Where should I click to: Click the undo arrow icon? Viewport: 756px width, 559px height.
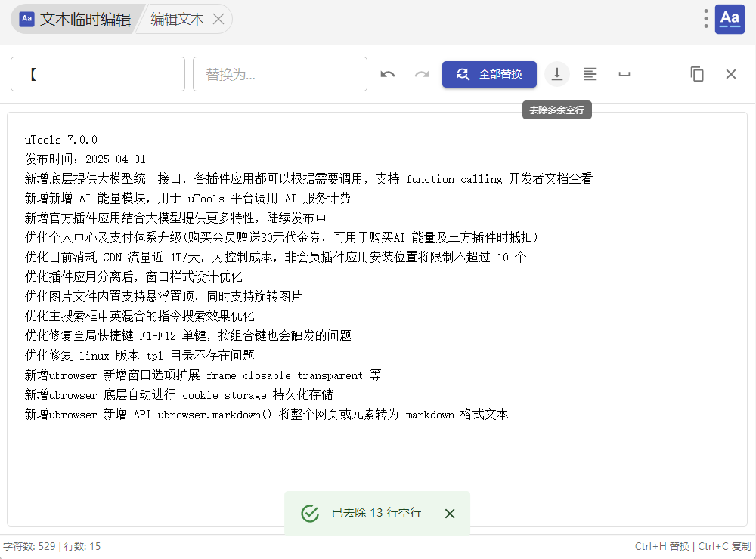pyautogui.click(x=388, y=74)
